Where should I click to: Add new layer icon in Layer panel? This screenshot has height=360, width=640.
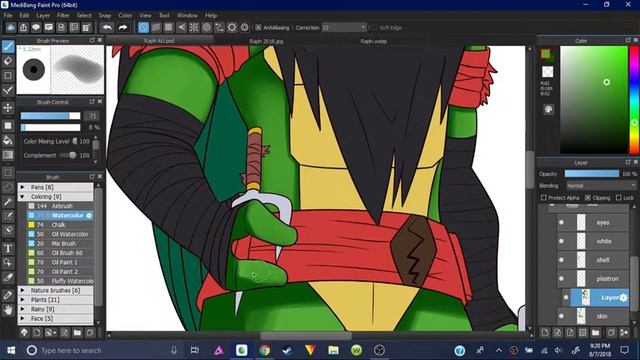click(545, 333)
